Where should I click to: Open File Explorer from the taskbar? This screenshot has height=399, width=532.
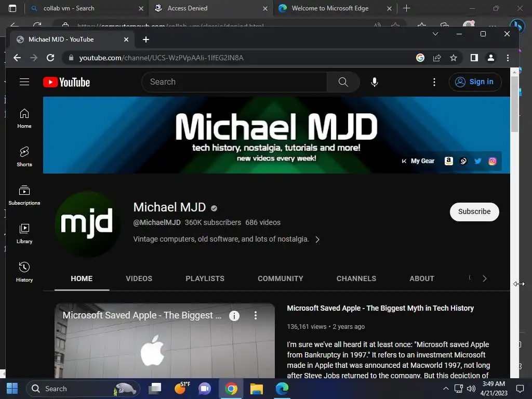click(257, 389)
